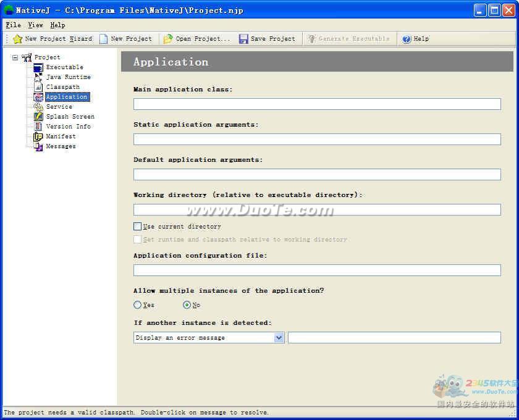Open the File menu
The width and height of the screenshot is (519, 420).
13,25
